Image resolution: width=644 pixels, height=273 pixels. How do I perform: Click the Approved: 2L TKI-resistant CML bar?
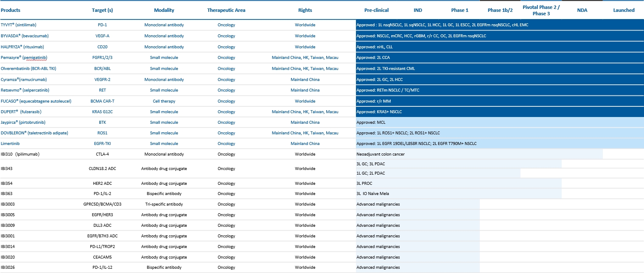[x=499, y=69]
